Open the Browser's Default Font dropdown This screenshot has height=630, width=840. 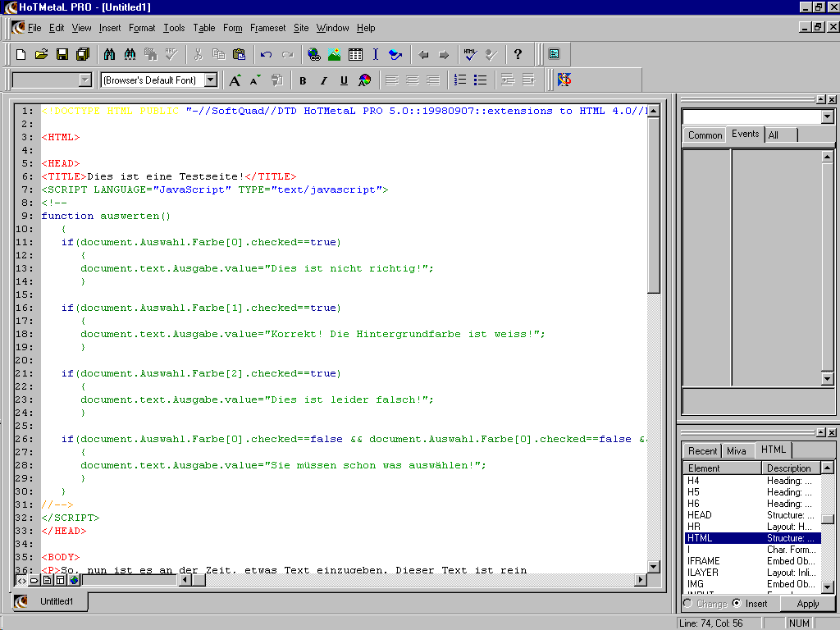(210, 80)
